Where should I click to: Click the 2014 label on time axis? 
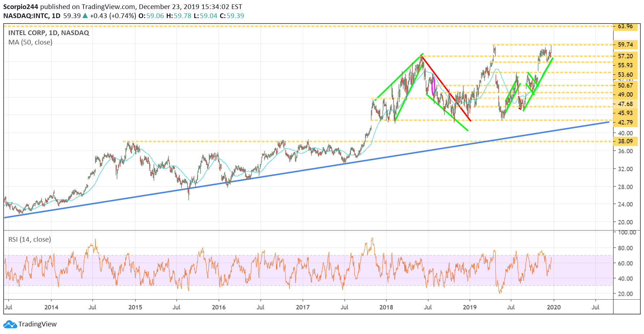[x=51, y=307]
